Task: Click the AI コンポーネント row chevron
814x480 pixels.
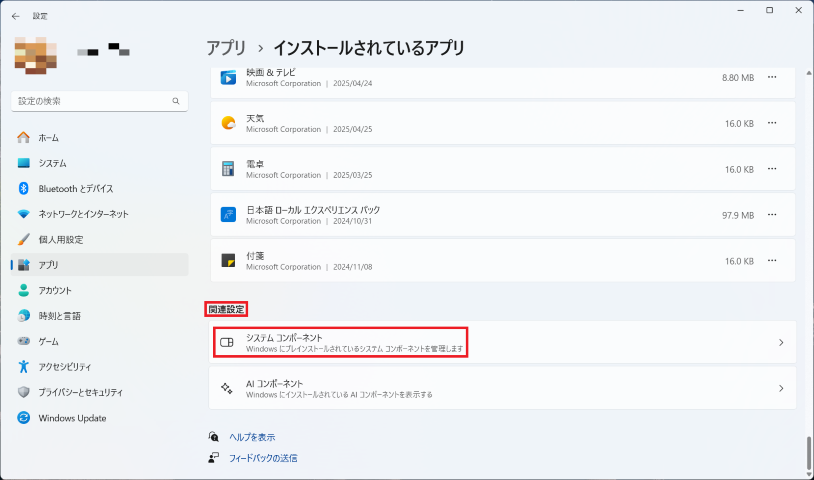Action: pyautogui.click(x=781, y=388)
